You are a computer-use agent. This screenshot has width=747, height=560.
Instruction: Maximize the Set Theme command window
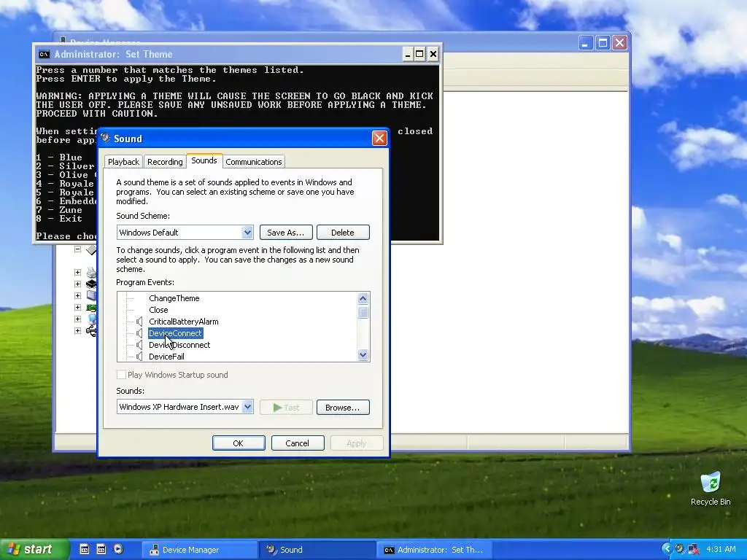pos(419,54)
